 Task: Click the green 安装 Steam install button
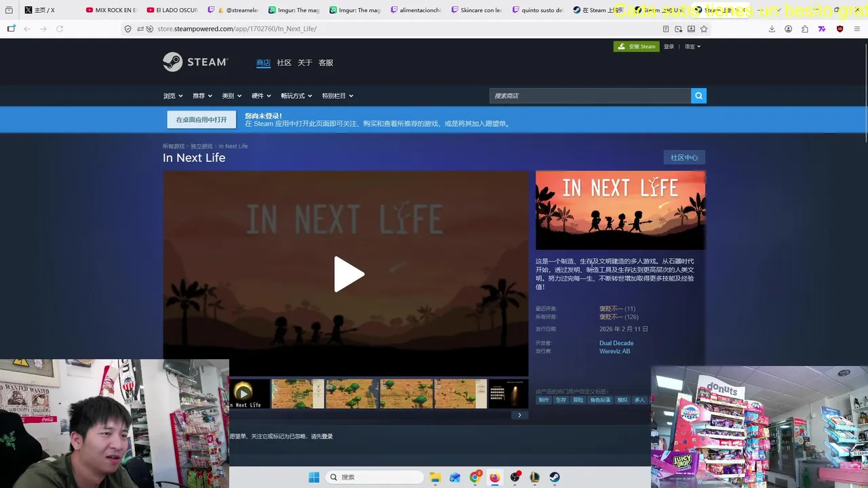[636, 47]
